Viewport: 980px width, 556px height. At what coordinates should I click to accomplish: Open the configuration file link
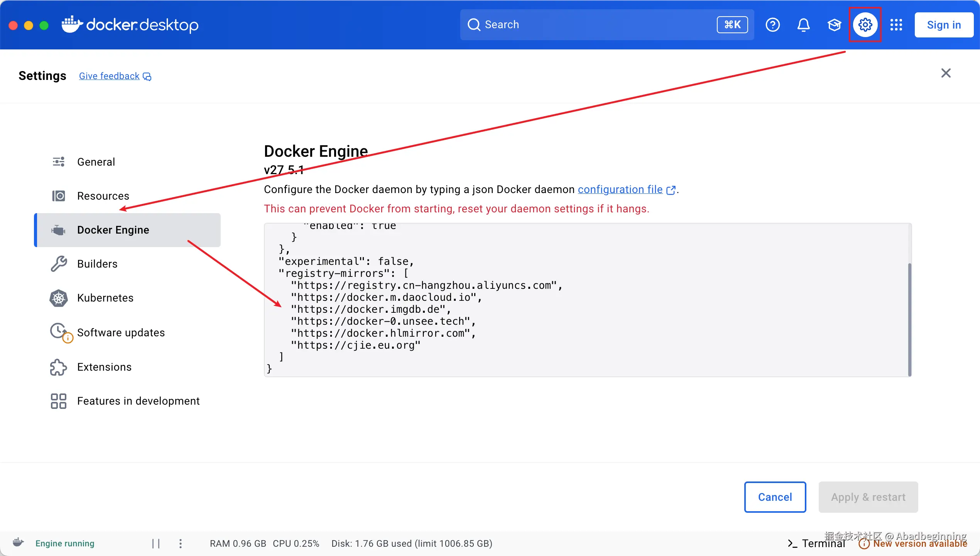pyautogui.click(x=620, y=189)
